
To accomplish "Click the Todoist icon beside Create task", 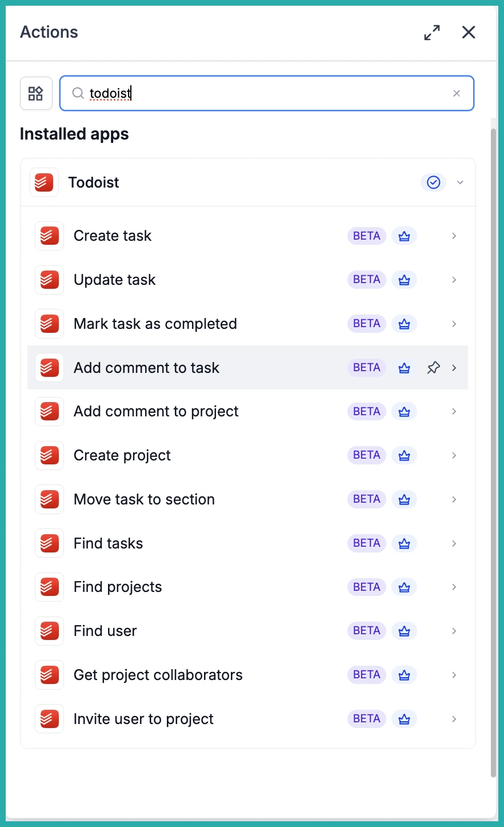I will [x=49, y=236].
